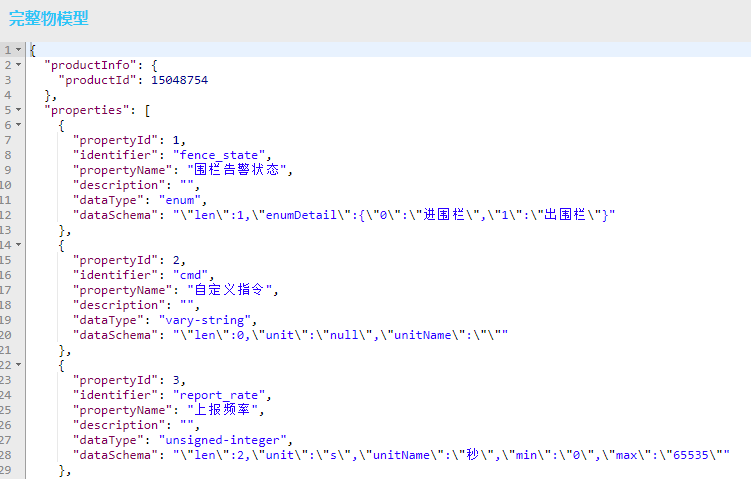This screenshot has height=479, width=751.
Task: Collapse the properties array fold arrow on line 5
Action: [18, 110]
